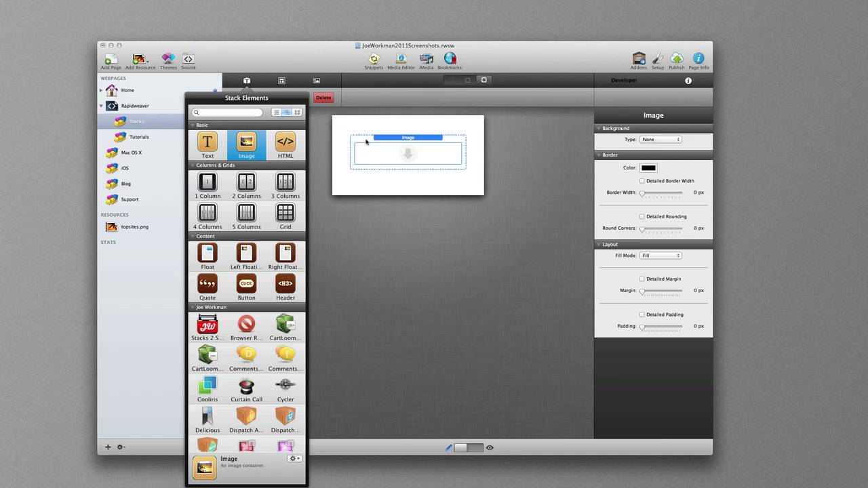This screenshot has height=488, width=868.
Task: Select the Grid stack element
Action: pyautogui.click(x=285, y=216)
